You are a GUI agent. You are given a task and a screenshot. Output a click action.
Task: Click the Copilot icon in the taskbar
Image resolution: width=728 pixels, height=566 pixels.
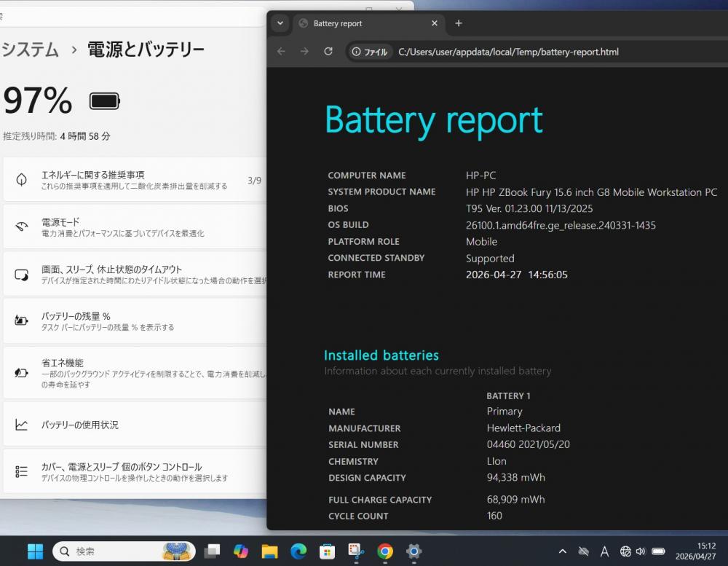point(240,551)
